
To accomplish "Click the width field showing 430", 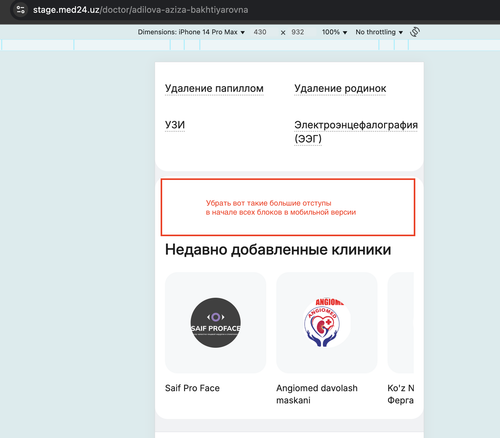I will (260, 32).
